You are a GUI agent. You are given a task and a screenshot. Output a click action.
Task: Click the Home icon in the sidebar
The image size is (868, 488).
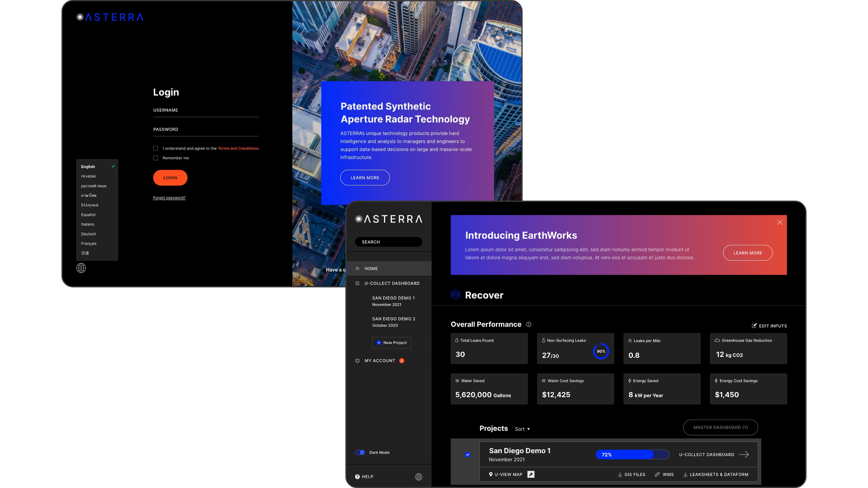pos(357,268)
